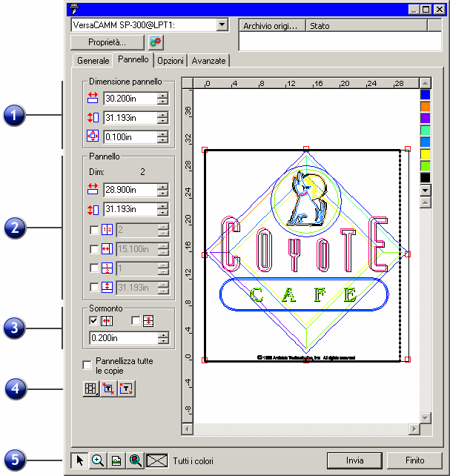The width and height of the screenshot is (450, 476).
Task: Expand color list with the down arrow
Action: coord(426,191)
